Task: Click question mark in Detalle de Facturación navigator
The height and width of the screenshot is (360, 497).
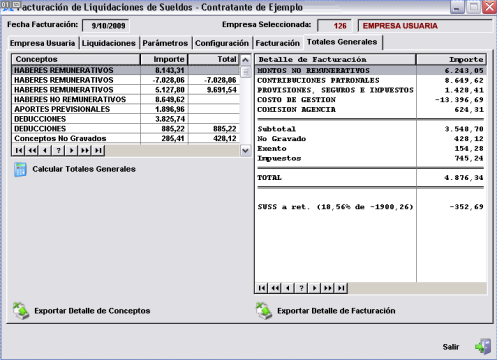Action: tap(301, 288)
